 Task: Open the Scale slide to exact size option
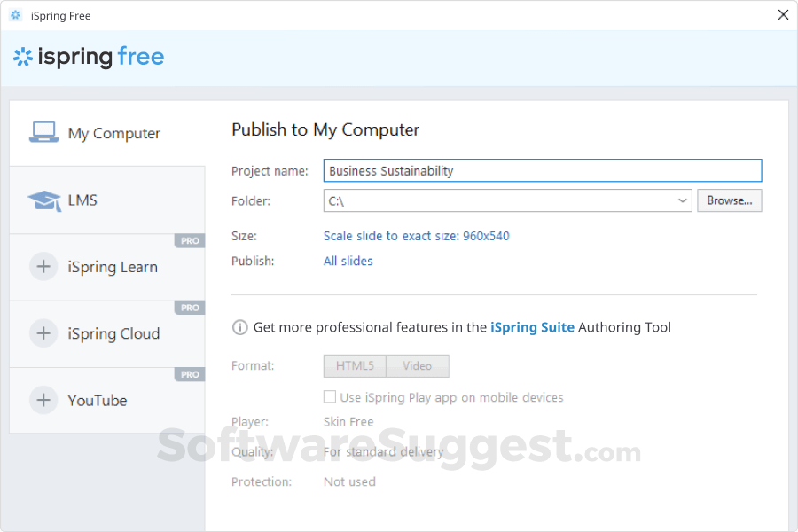(416, 236)
